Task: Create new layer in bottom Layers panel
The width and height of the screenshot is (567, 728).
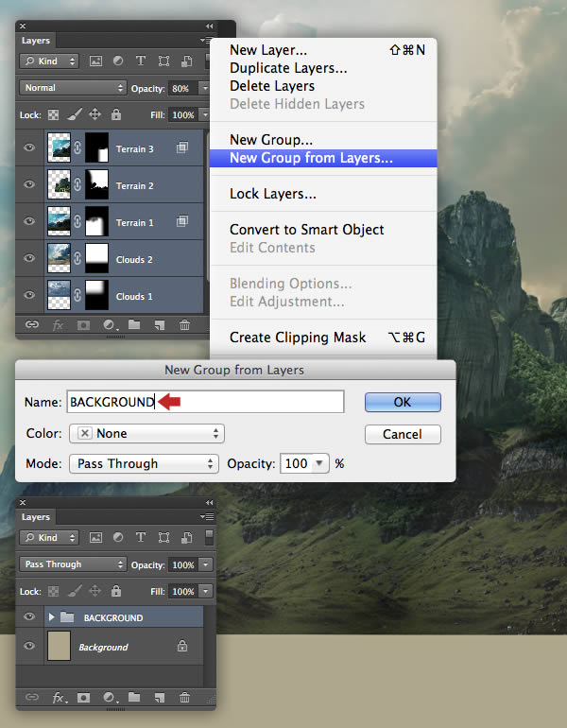Action: [x=160, y=698]
